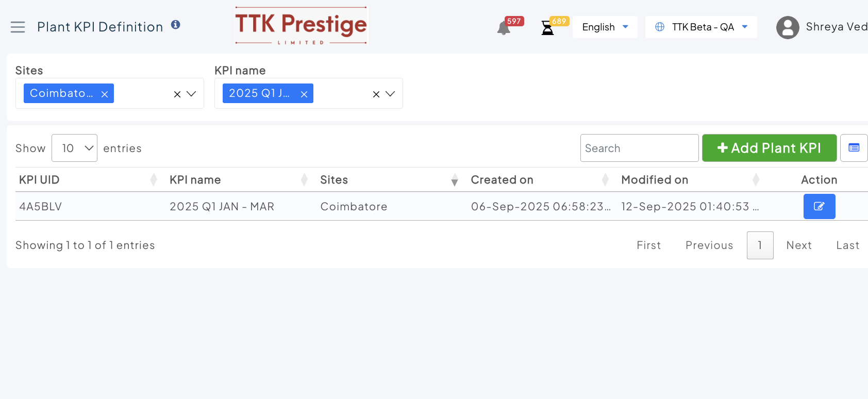The width and height of the screenshot is (868, 399).
Task: Open the notifications bell
Action: pyautogui.click(x=504, y=28)
